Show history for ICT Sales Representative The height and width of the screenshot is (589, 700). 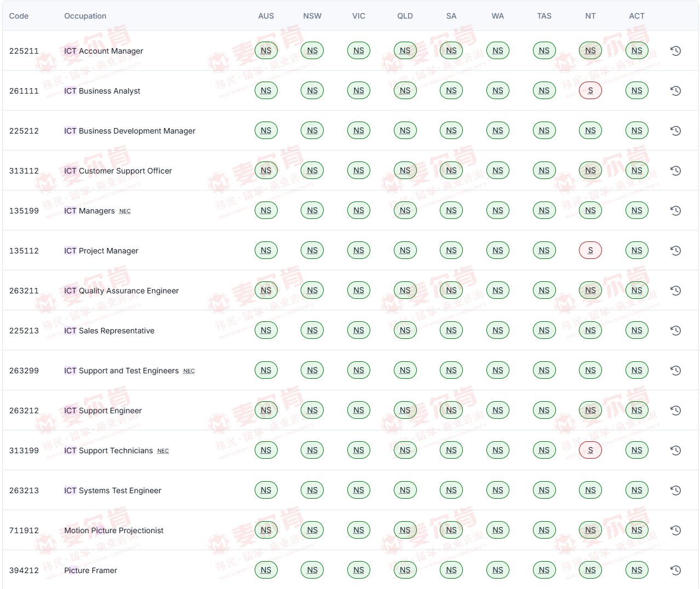[x=675, y=331]
